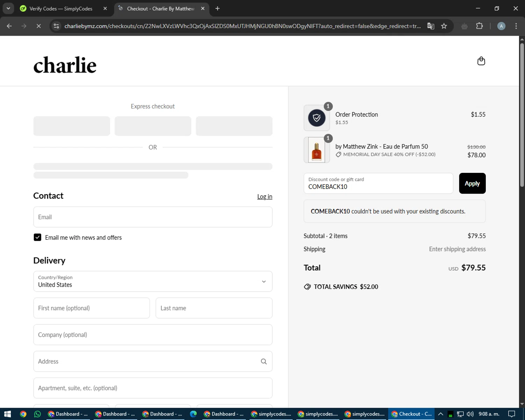Click the charlie logo
Image resolution: width=525 pixels, height=420 pixels.
[x=65, y=65]
